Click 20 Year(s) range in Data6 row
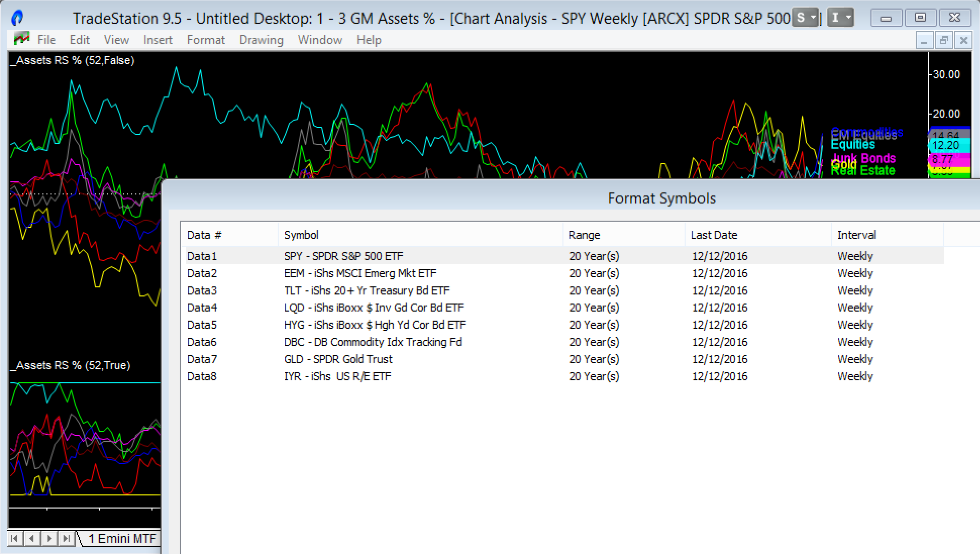The height and width of the screenshot is (554, 980). click(594, 342)
